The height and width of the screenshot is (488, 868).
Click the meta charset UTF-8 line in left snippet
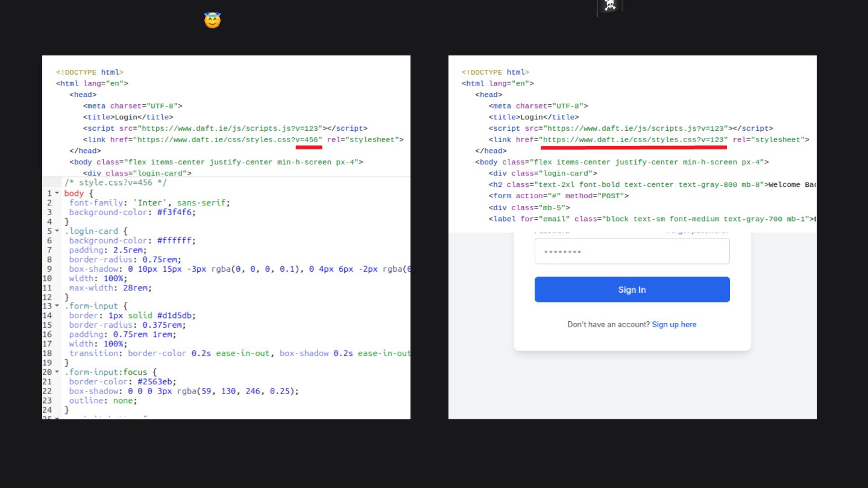point(133,106)
